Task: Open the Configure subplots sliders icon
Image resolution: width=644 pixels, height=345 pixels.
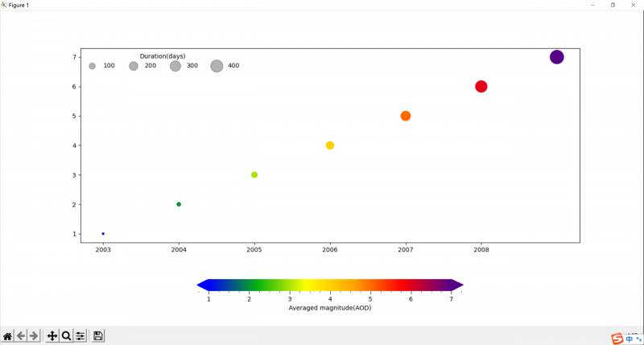Action: (x=80, y=336)
